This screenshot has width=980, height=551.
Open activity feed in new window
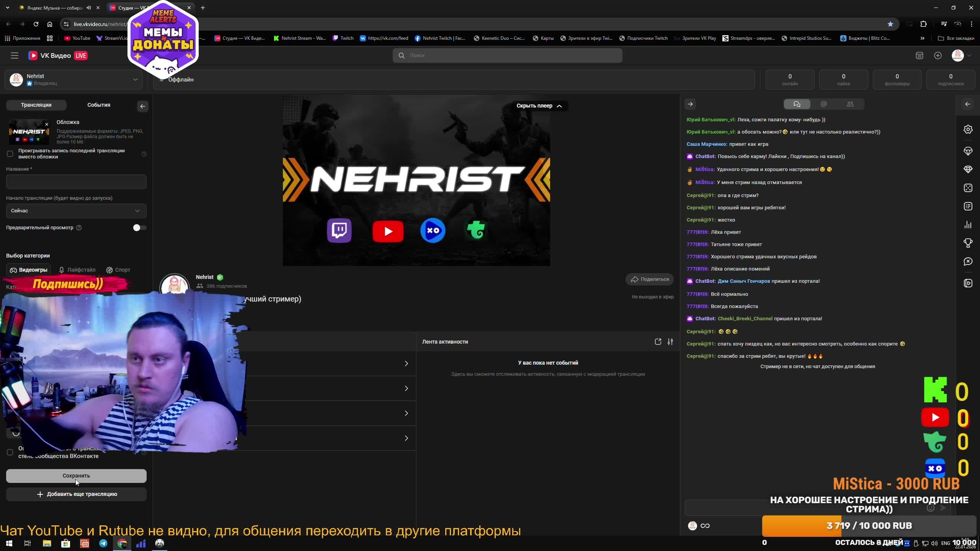pyautogui.click(x=658, y=342)
